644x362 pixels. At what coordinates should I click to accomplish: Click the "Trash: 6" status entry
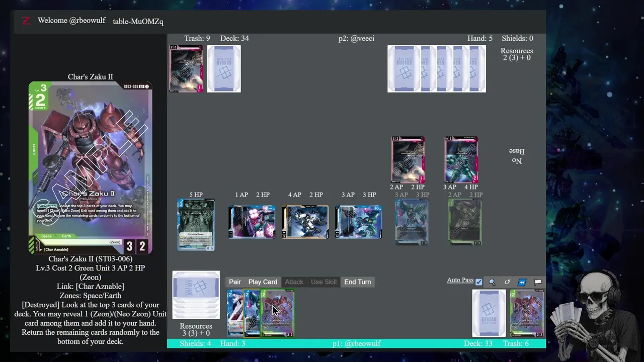click(516, 343)
